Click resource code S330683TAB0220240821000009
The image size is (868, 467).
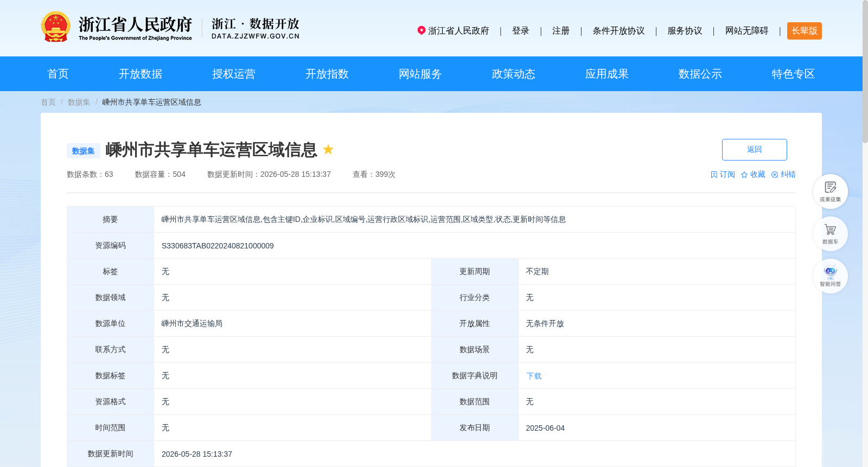point(218,246)
